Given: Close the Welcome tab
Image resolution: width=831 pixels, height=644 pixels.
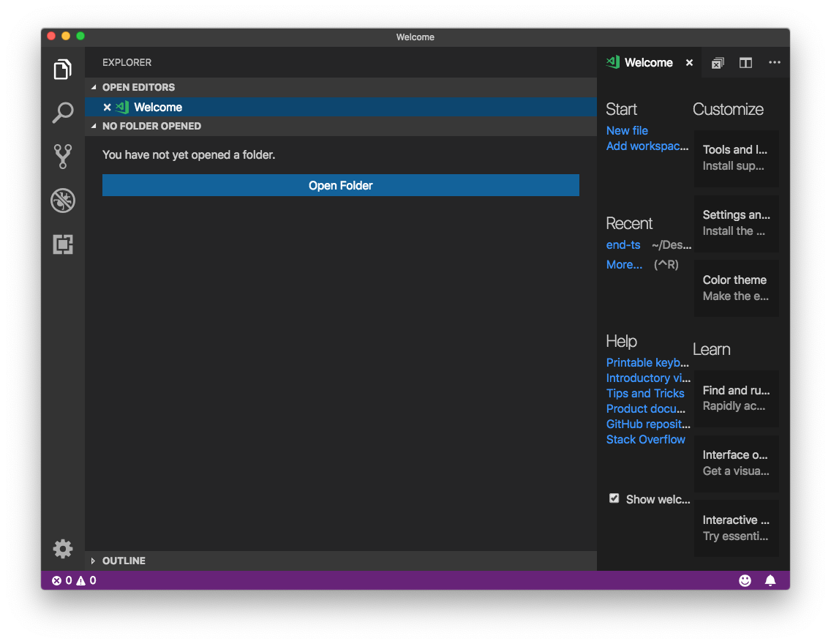Looking at the screenshot, I should [689, 62].
